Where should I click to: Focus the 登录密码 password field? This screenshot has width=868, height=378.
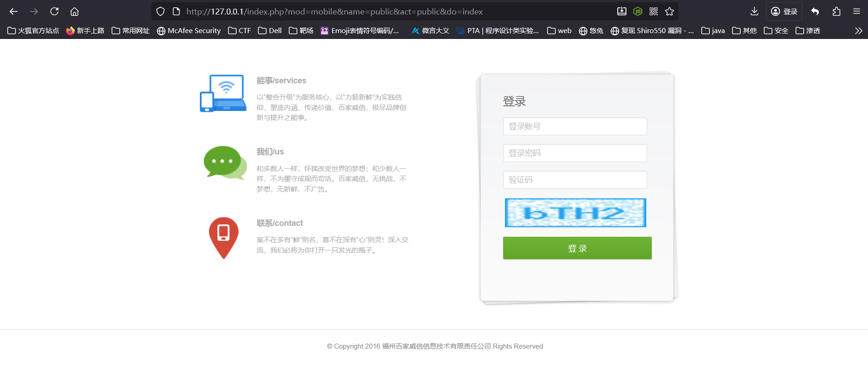[575, 153]
